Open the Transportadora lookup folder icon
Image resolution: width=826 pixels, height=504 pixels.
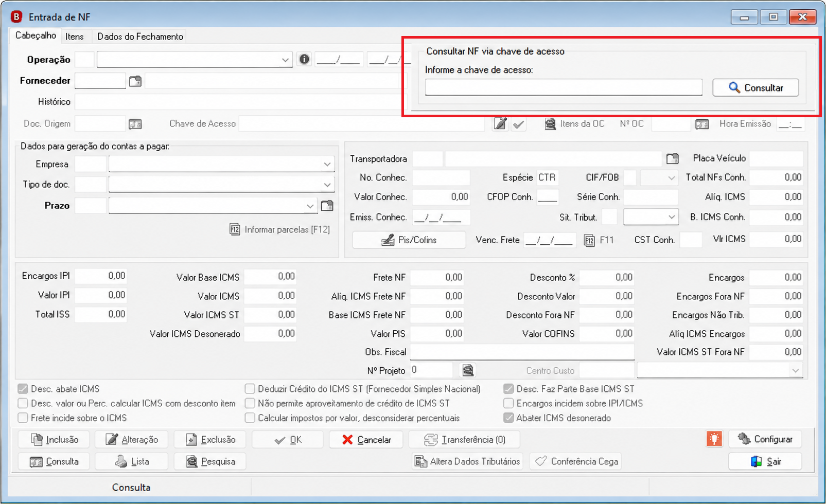672,158
